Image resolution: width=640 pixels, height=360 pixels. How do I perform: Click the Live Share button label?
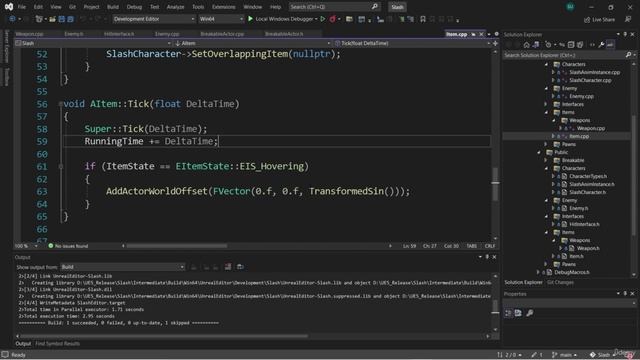[603, 20]
